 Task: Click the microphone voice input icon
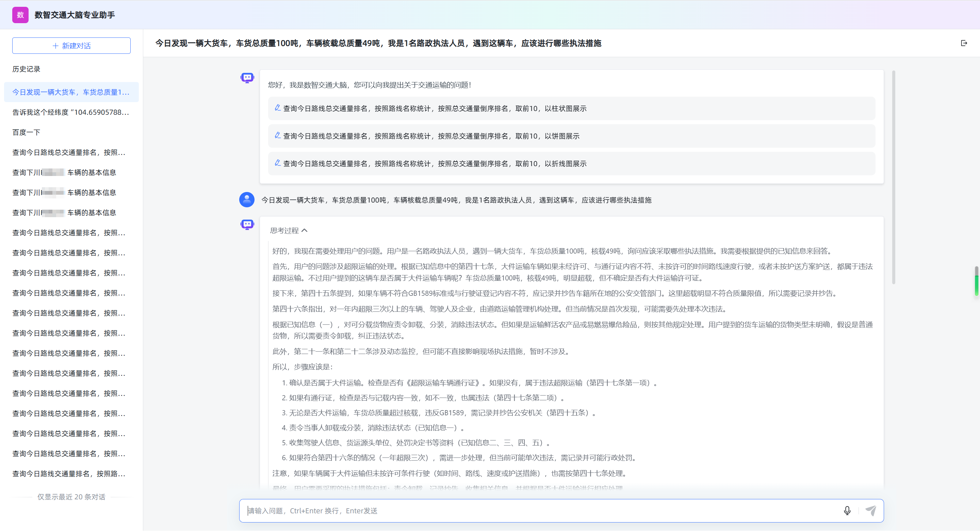847,511
